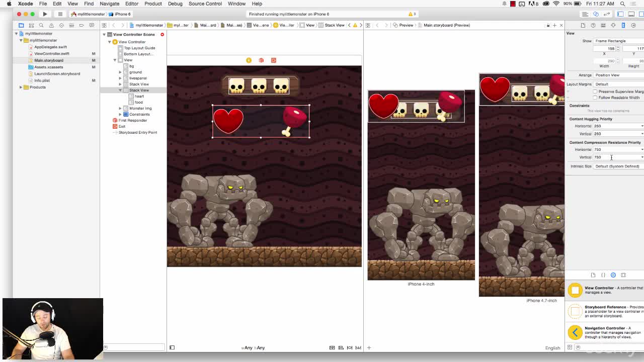
Task: Click the X position stepper
Action: [617, 49]
